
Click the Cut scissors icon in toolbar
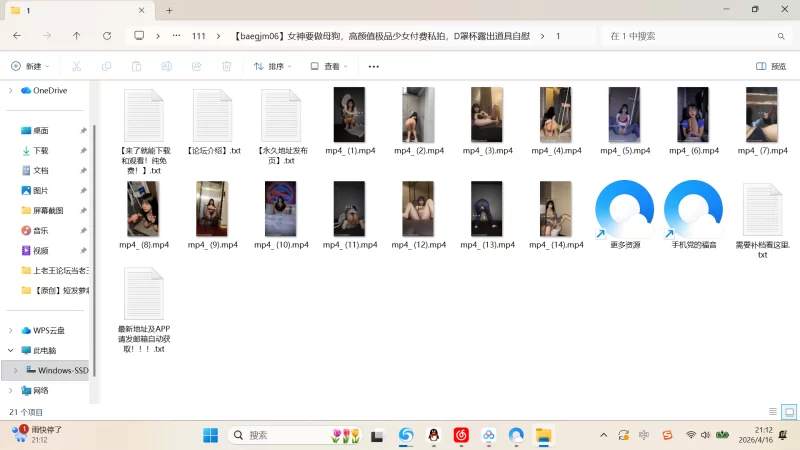coord(75,66)
